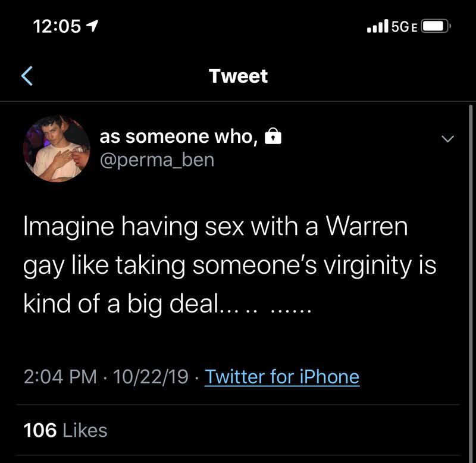Screen dimensions: 476x463
Task: Tap the battery icon in status bar
Action: [436, 27]
